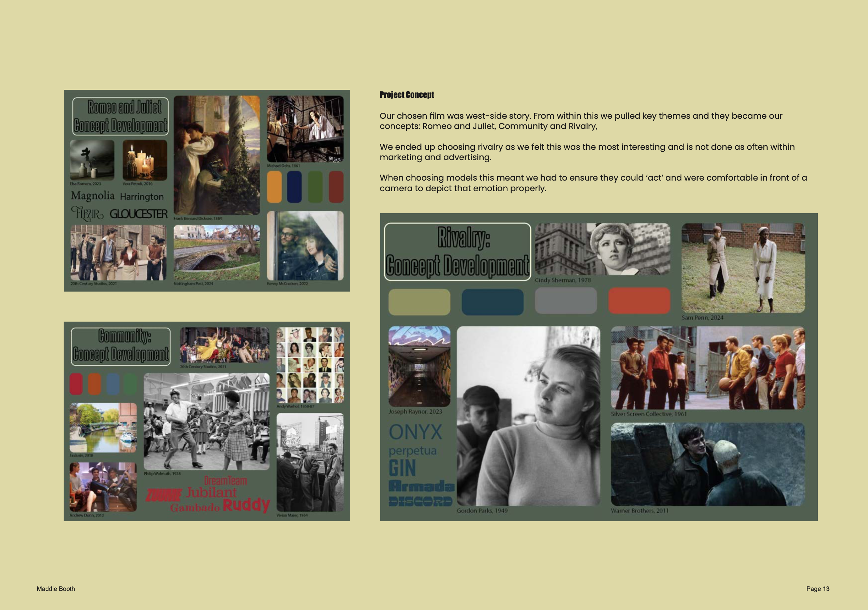Click the graffiti tunnel photo
The image size is (868, 610).
(x=419, y=366)
